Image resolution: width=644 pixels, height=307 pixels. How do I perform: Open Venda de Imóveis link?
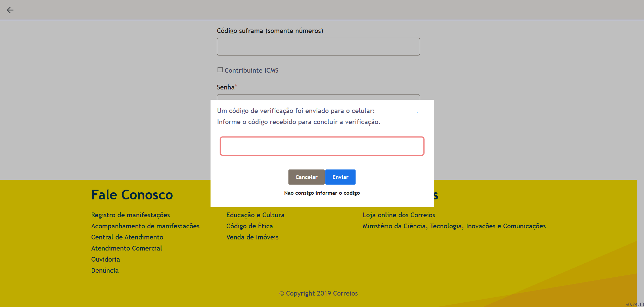[252, 237]
